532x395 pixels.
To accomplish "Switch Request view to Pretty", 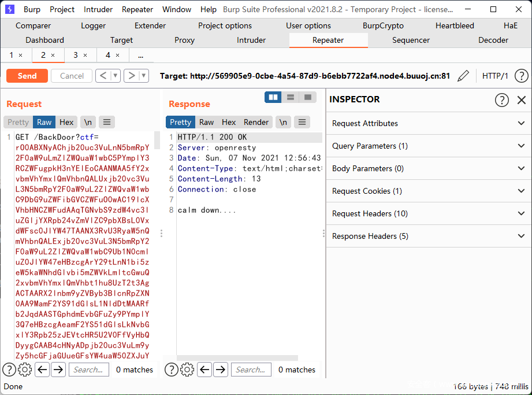I will point(18,122).
